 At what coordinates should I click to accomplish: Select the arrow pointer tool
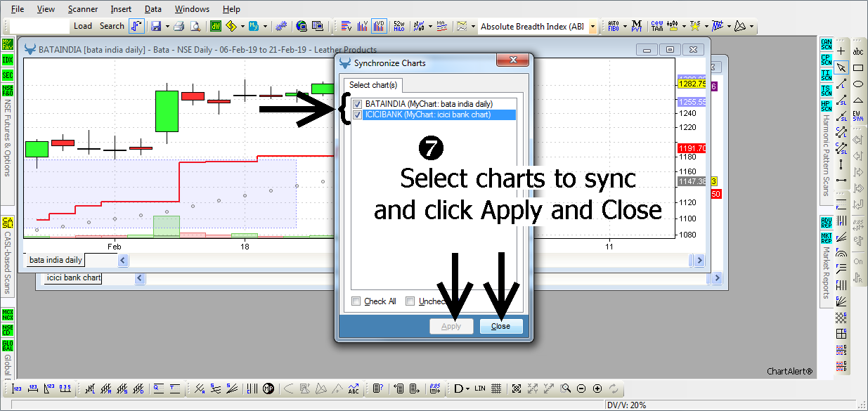point(841,67)
